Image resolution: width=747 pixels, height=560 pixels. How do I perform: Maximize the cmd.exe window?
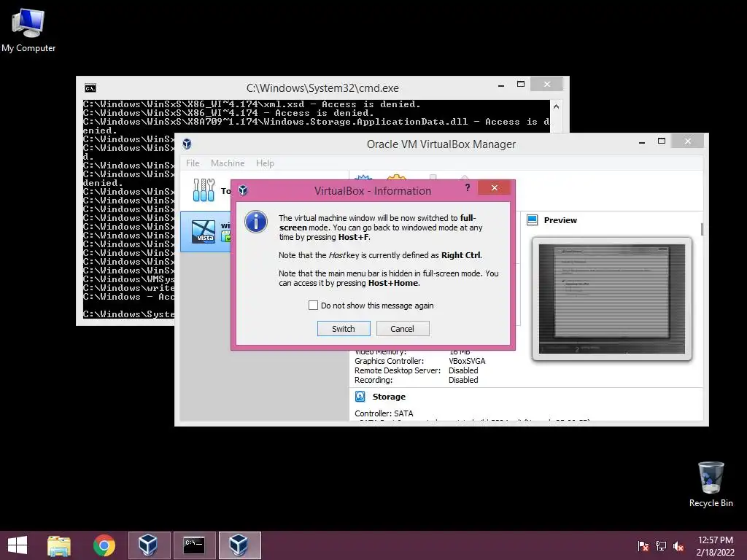521,85
